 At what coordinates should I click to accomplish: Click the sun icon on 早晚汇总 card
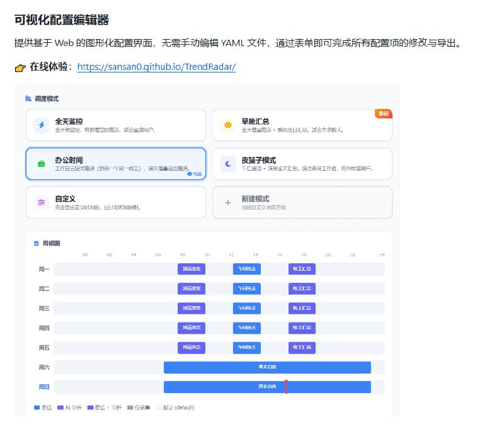pos(227,125)
